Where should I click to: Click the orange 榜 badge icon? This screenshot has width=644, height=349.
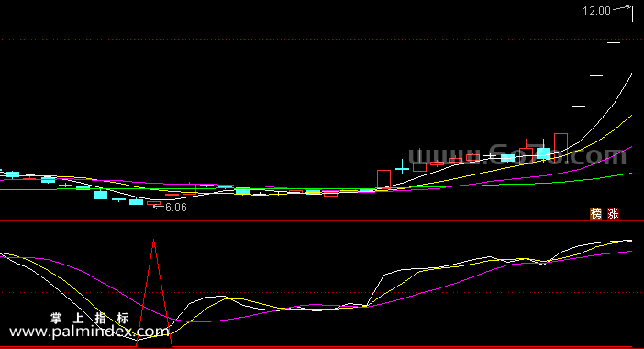point(595,214)
